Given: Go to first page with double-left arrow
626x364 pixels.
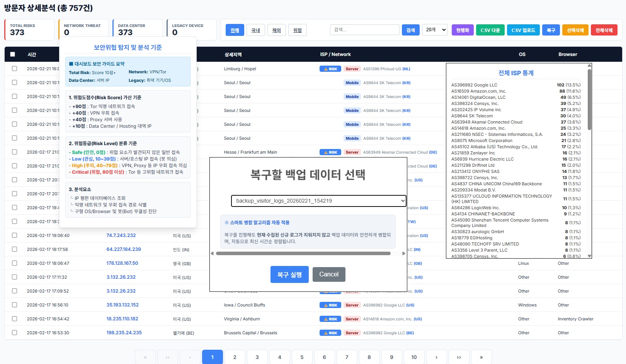Looking at the screenshot, I should pyautogui.click(x=145, y=357).
